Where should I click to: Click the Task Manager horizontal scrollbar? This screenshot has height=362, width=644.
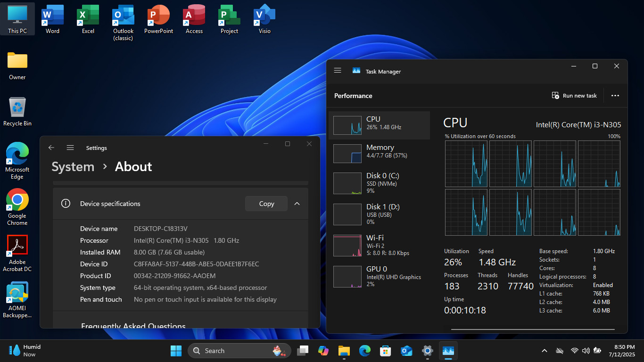pyautogui.click(x=533, y=329)
